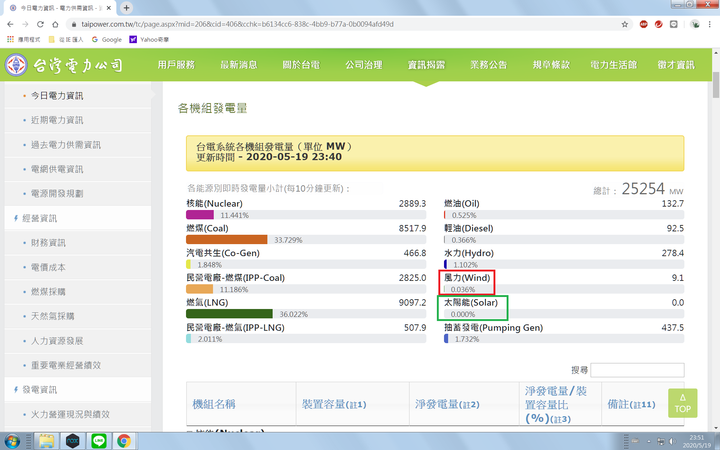Select 過去電力供需資訊 in the sidebar
Viewport: 720px width, 450px height.
[x=66, y=145]
